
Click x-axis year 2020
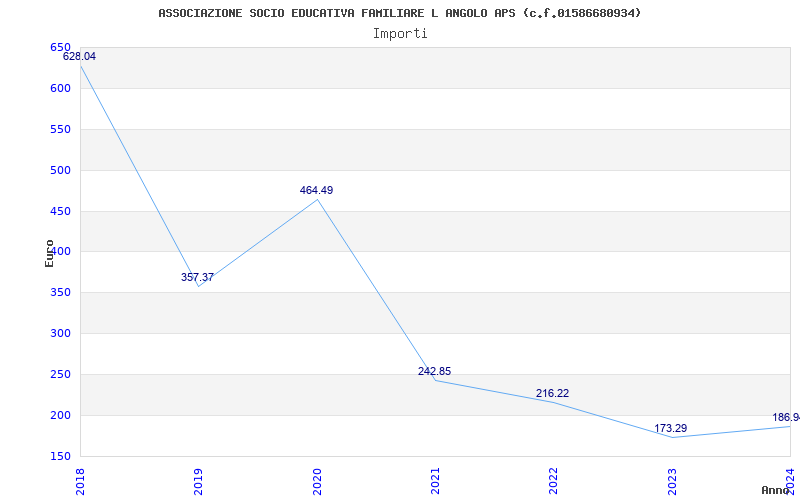pos(316,481)
